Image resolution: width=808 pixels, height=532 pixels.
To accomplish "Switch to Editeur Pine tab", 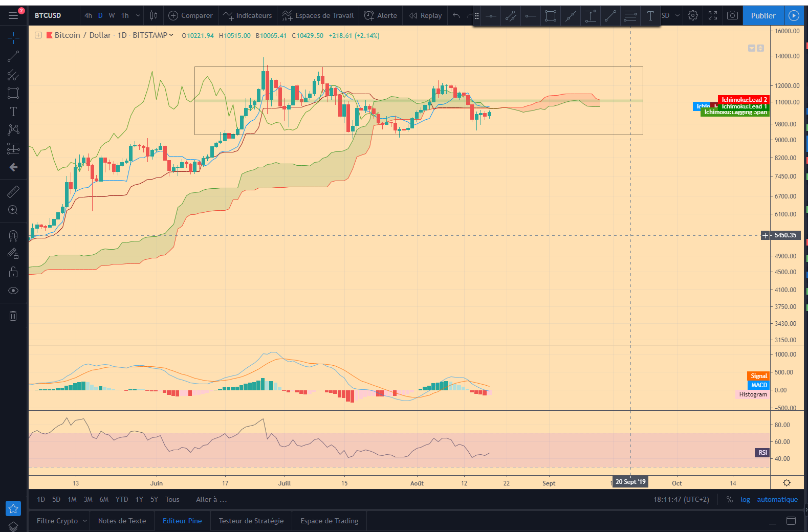I will tap(182, 521).
